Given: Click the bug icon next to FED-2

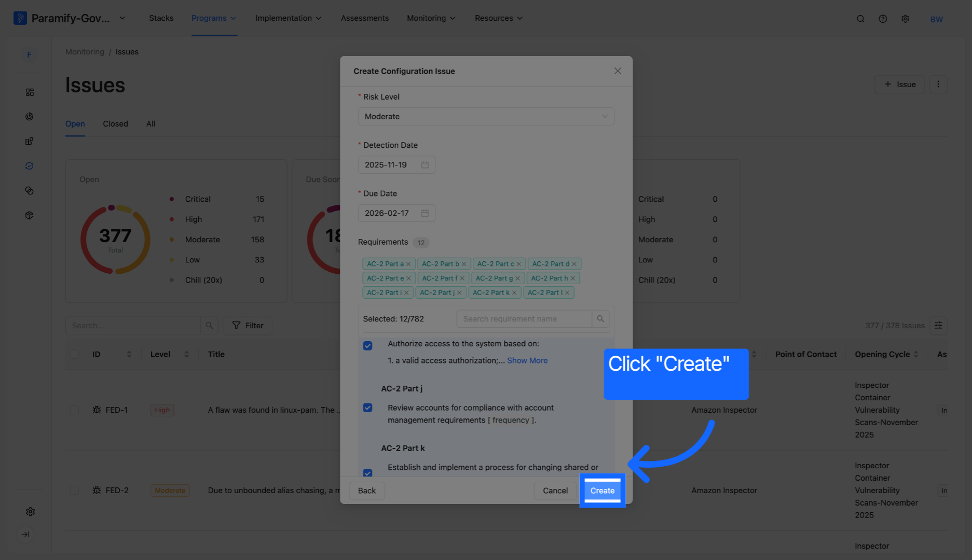Looking at the screenshot, I should click(97, 491).
